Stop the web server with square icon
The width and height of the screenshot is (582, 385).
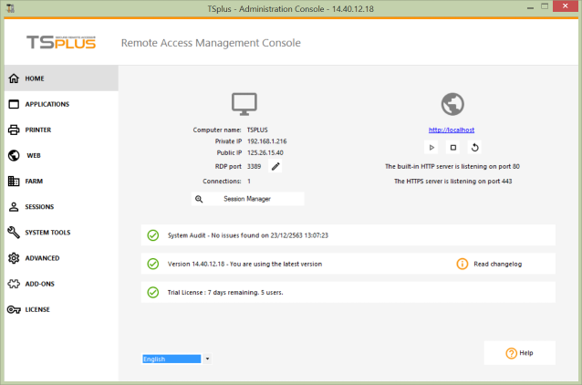tap(453, 147)
